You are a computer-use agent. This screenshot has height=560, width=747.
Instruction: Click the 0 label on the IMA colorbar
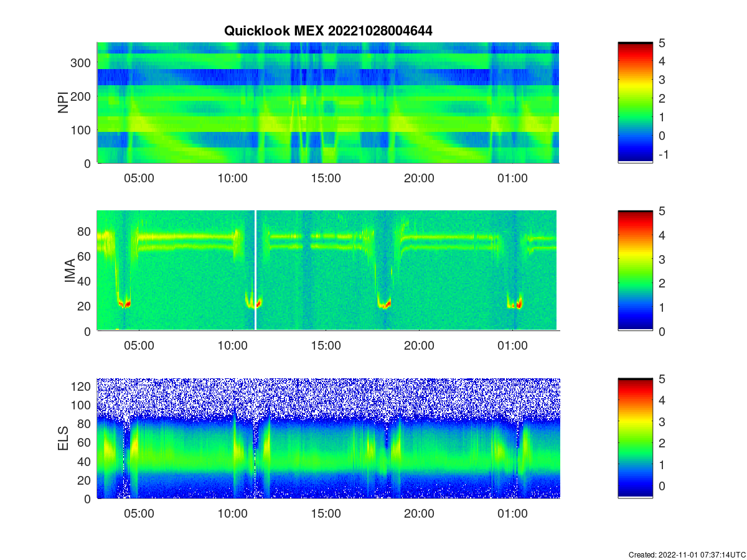(x=662, y=331)
